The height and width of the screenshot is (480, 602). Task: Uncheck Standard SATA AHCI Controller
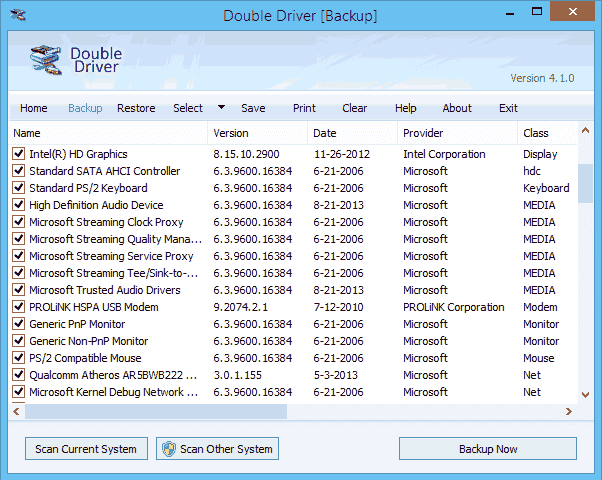(18, 170)
